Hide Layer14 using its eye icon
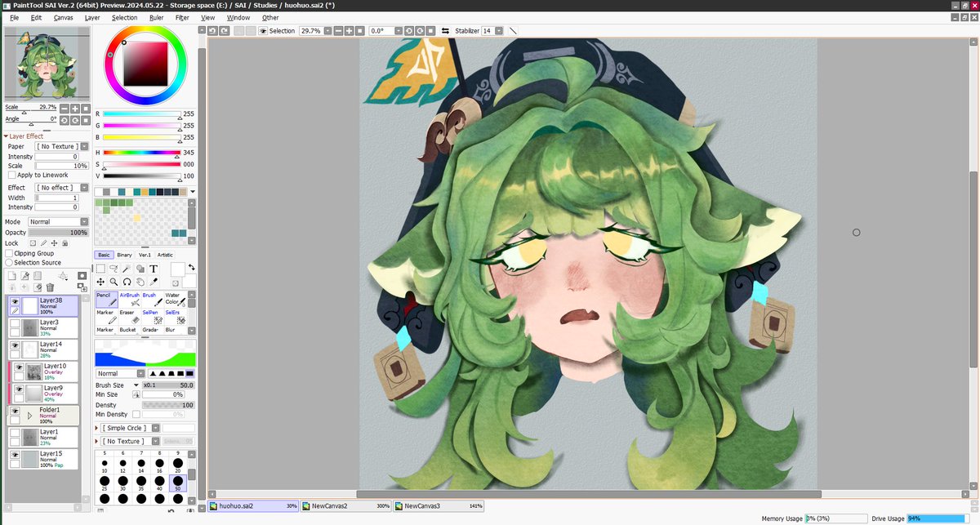This screenshot has width=980, height=525. [15, 345]
